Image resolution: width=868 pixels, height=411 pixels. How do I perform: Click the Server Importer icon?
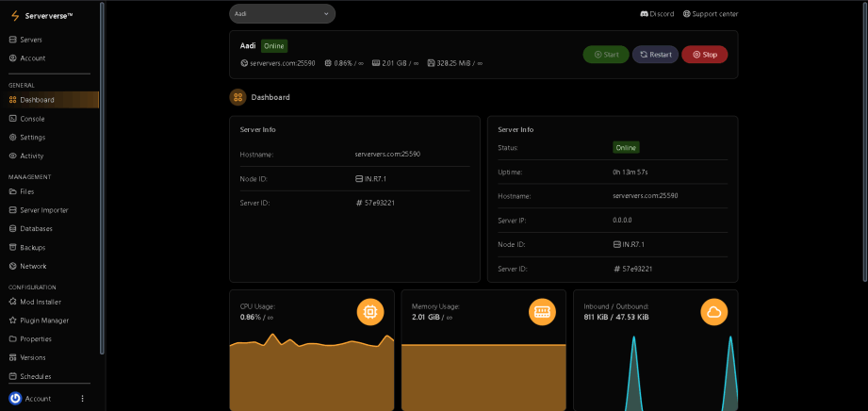coord(13,210)
